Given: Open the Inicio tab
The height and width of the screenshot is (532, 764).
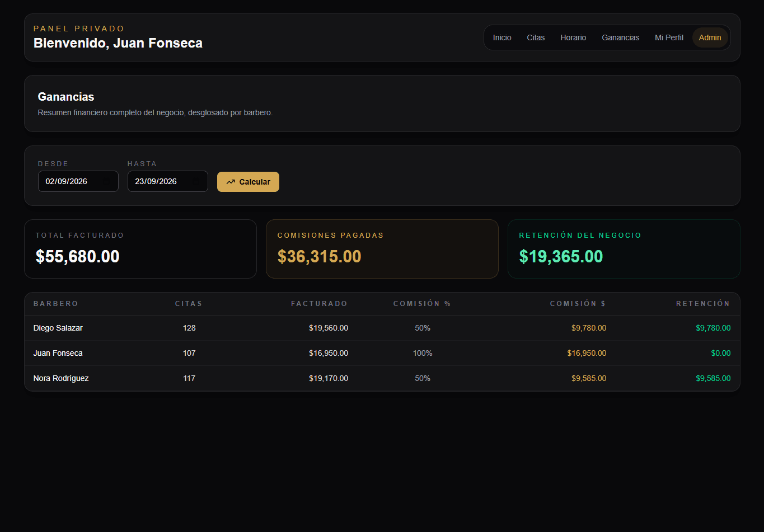Looking at the screenshot, I should (502, 37).
